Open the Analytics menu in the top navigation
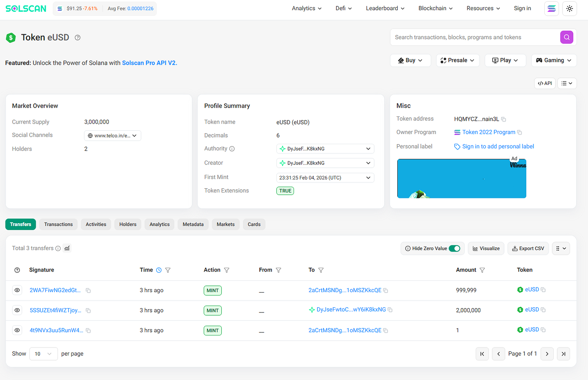This screenshot has width=588, height=380. point(307,8)
